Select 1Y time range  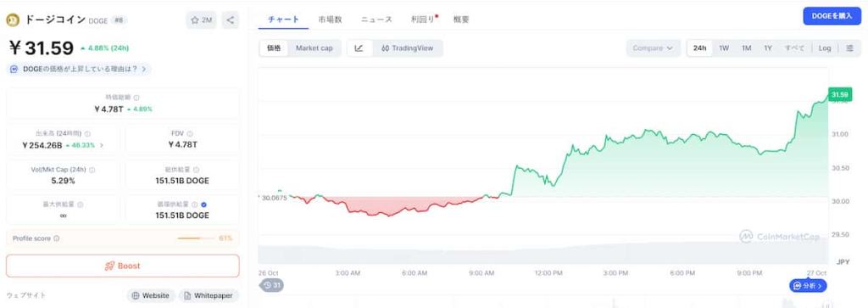point(768,48)
